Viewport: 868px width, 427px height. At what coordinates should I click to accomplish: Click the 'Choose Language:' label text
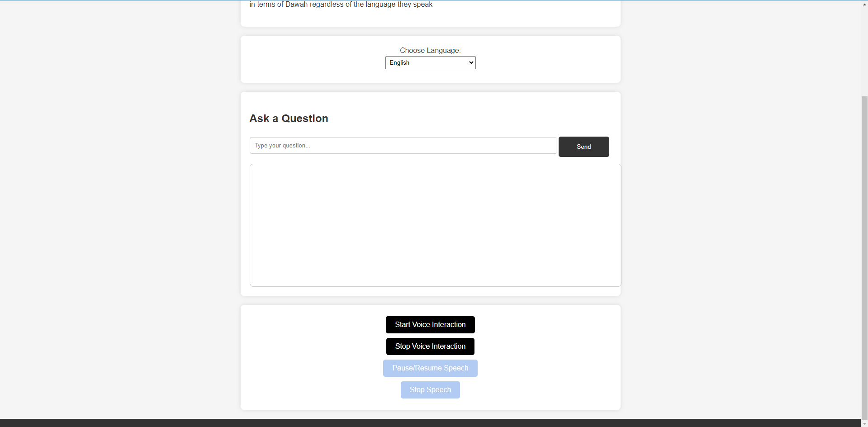[x=430, y=50]
